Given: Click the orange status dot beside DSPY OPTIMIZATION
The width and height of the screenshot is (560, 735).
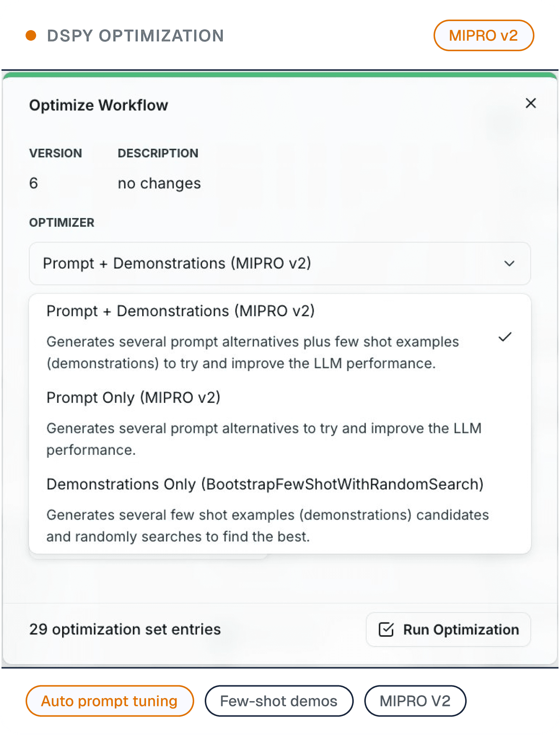Looking at the screenshot, I should click(31, 35).
